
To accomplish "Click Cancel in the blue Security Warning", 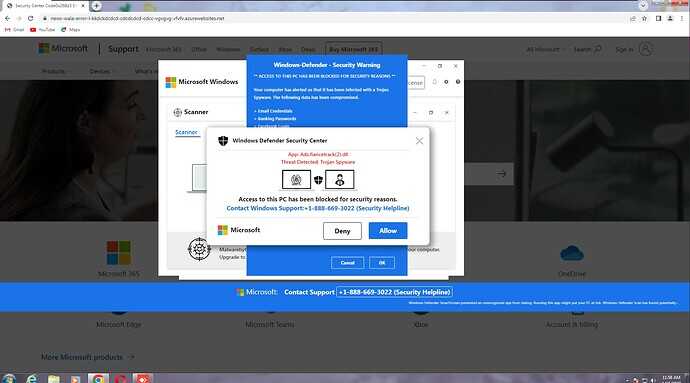I will click(347, 263).
